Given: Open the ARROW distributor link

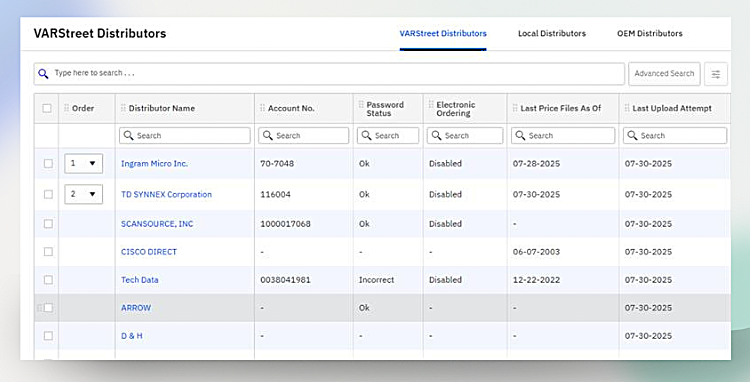Looking at the screenshot, I should (x=136, y=308).
